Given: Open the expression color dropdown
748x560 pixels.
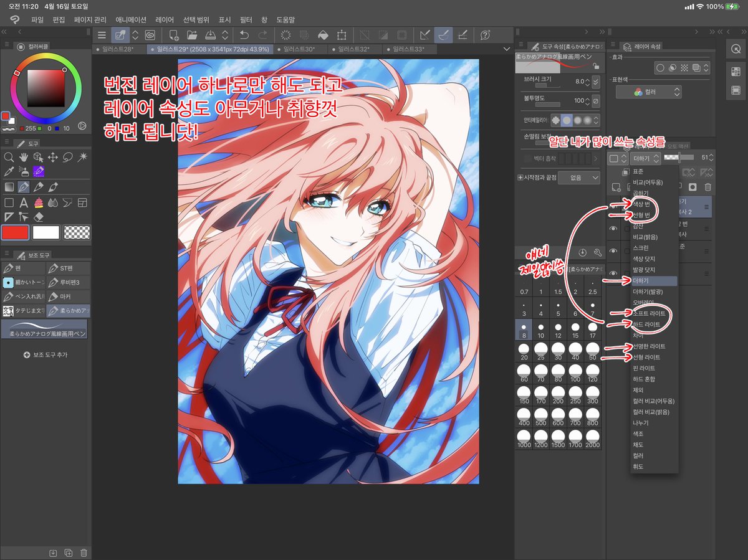Looking at the screenshot, I should (648, 92).
